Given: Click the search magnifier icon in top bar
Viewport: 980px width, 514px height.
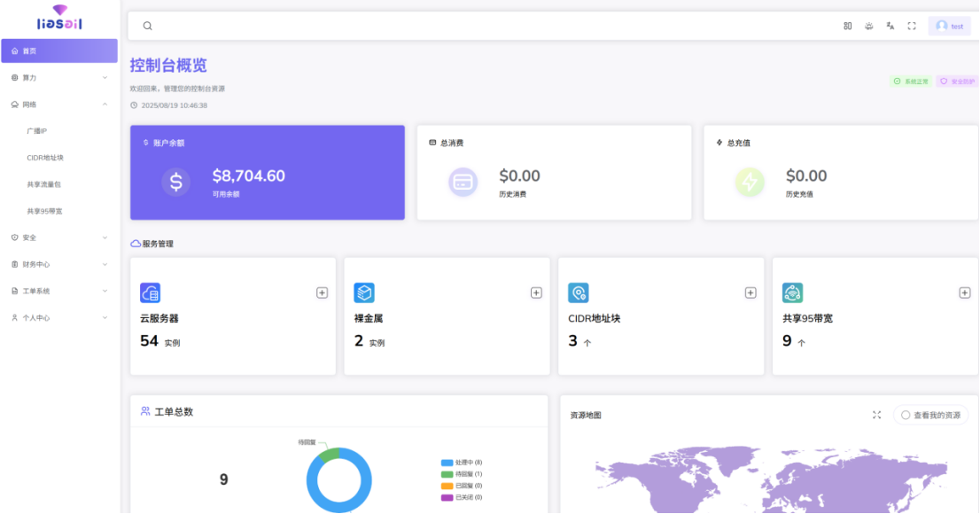Looking at the screenshot, I should (148, 27).
